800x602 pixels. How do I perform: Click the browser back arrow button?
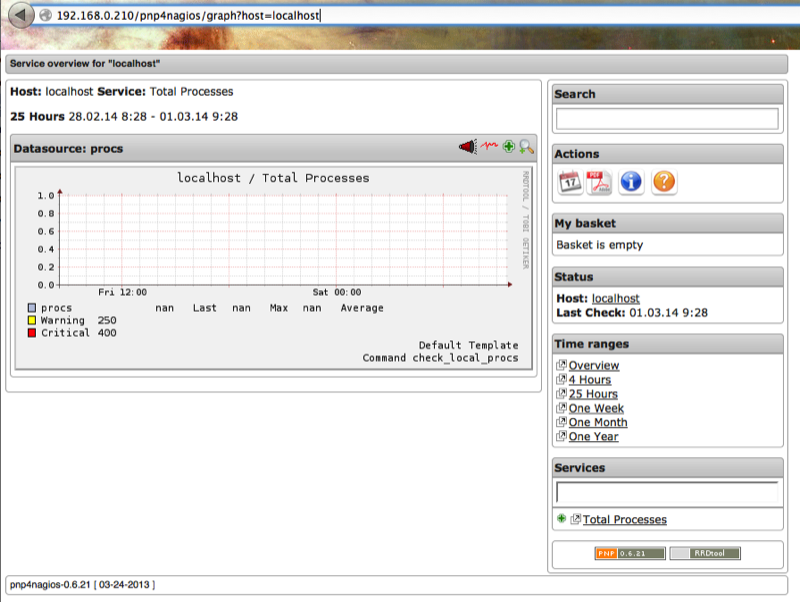coord(20,16)
